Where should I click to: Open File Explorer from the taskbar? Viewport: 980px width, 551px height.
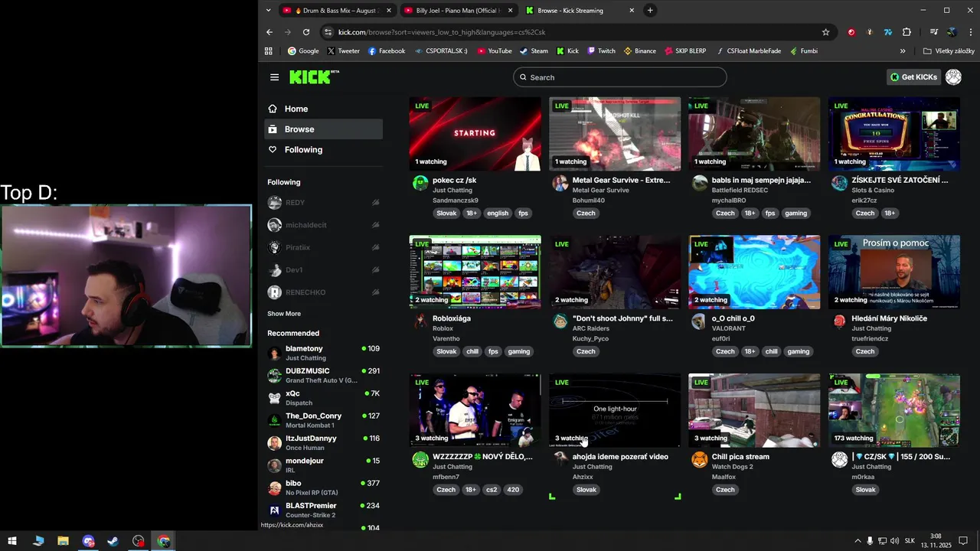tap(63, 541)
